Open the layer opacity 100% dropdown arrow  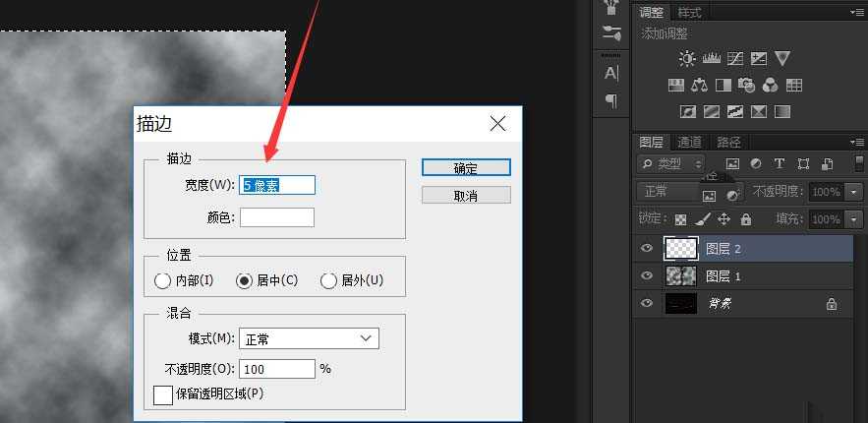click(853, 192)
